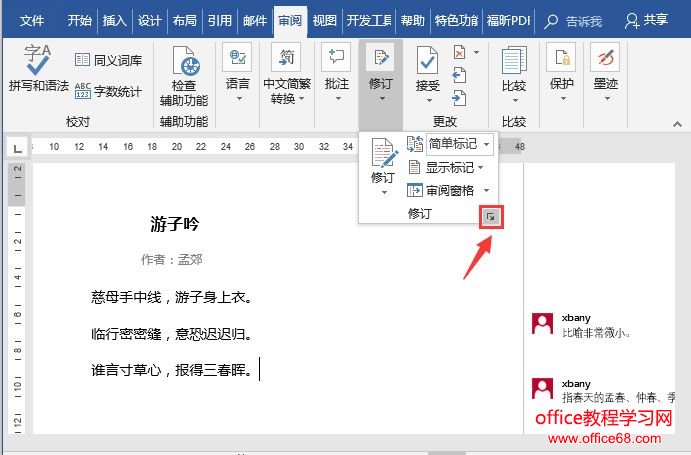The image size is (691, 455).
Task: Click the author line 作者：孟郊
Action: [172, 259]
